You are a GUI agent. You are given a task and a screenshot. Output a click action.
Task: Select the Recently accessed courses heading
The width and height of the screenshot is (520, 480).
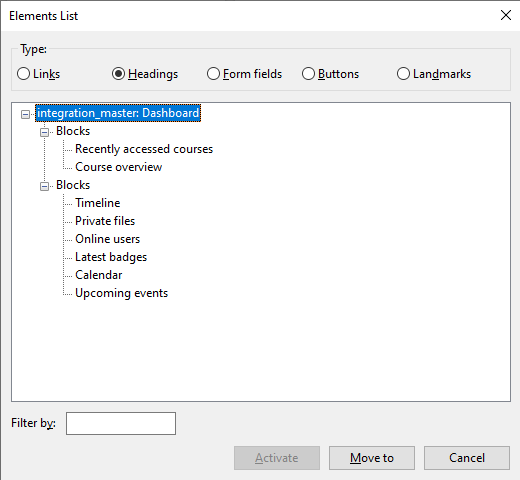(144, 149)
